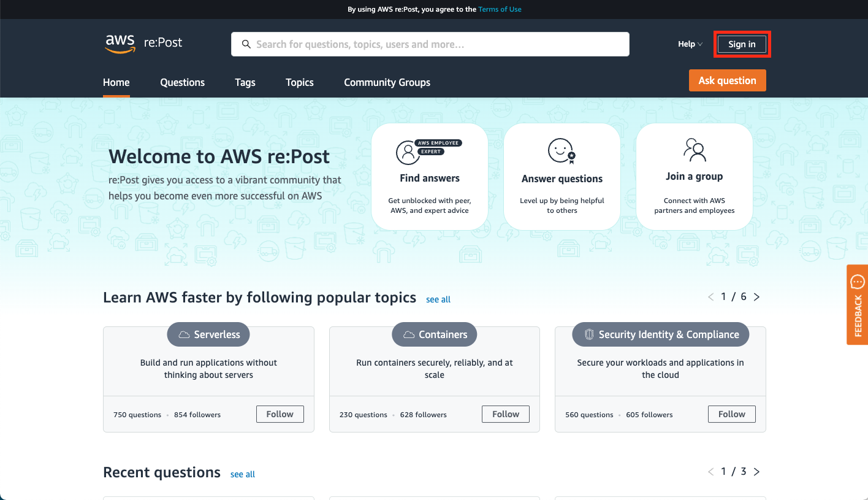
Task: Open the Terms of Use link
Action: click(x=500, y=9)
